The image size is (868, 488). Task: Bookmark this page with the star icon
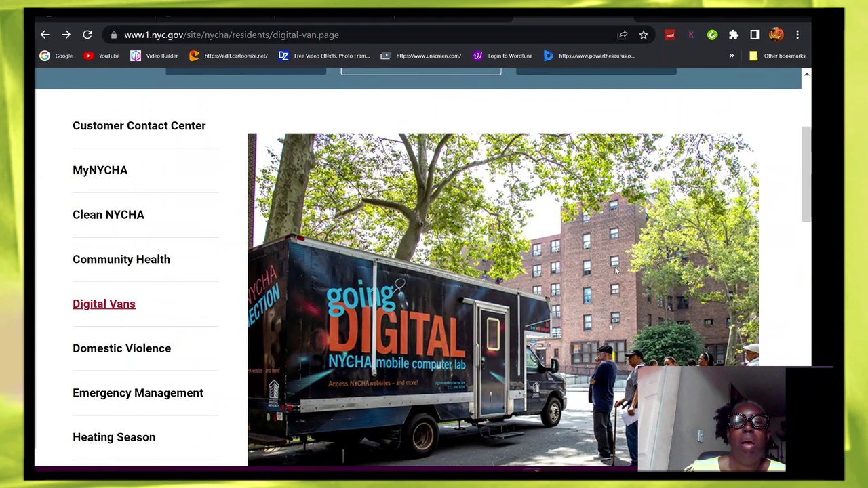coord(644,35)
